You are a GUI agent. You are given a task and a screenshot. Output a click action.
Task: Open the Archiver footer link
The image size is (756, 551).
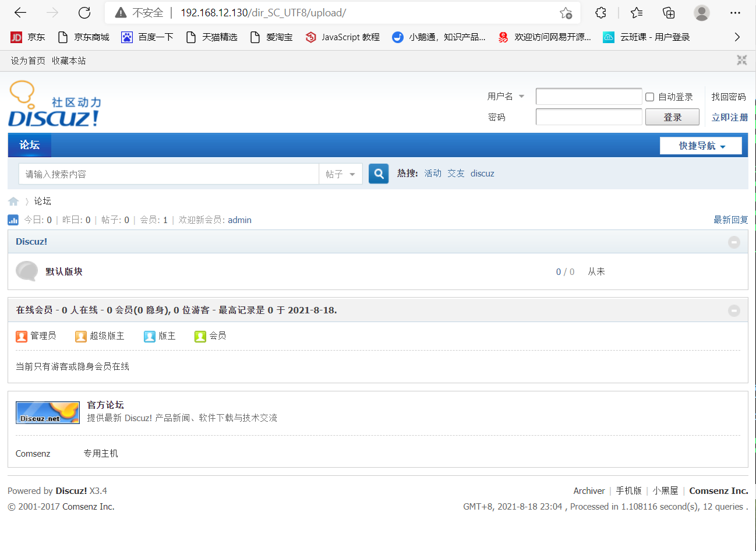(589, 491)
